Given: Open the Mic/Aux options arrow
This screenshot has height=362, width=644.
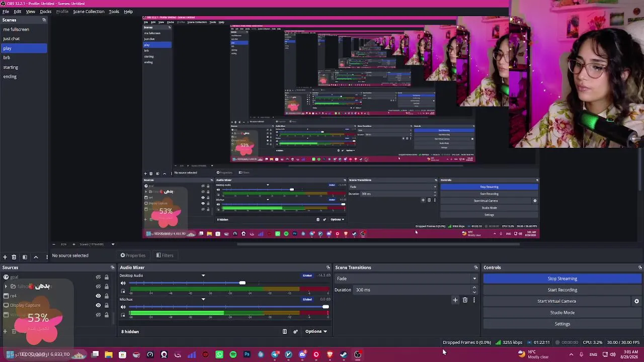Looking at the screenshot, I should coord(203,299).
